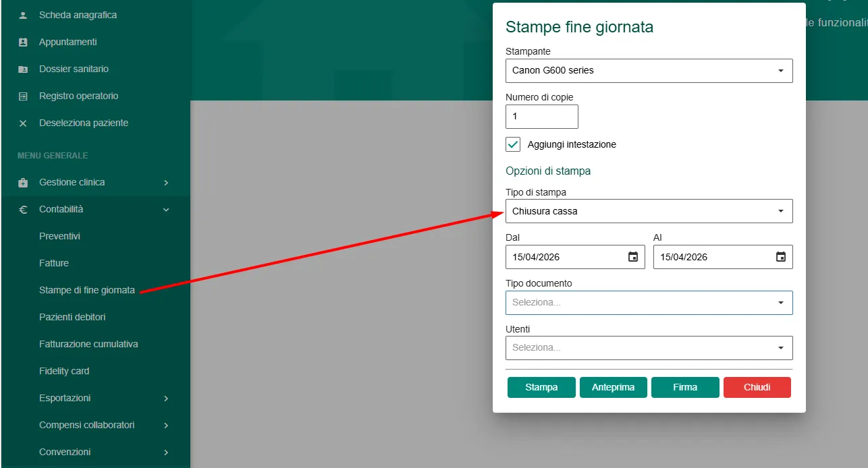Image resolution: width=868 pixels, height=468 pixels.
Task: Expand the Esportazioni submenu chevron
Action: 166,399
